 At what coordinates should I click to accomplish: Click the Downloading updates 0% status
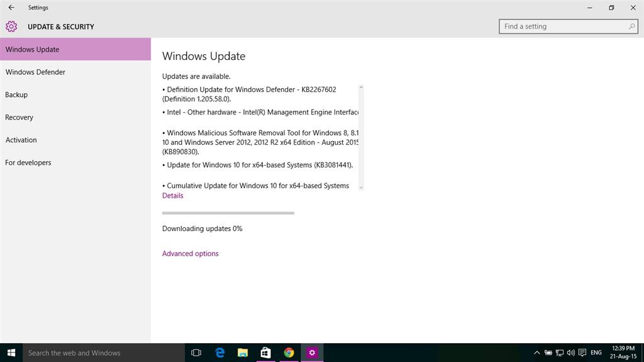click(x=202, y=229)
